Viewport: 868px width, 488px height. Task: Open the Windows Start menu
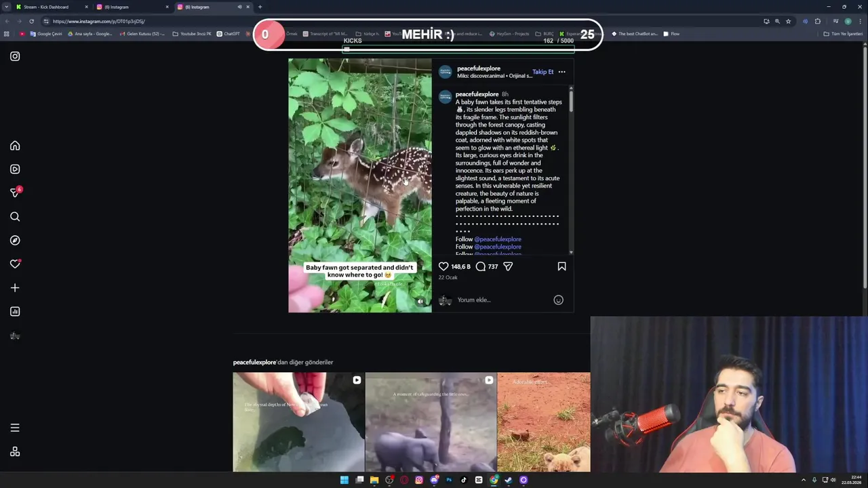click(x=344, y=480)
